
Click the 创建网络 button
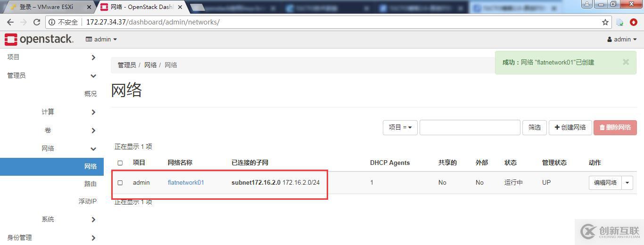(570, 127)
